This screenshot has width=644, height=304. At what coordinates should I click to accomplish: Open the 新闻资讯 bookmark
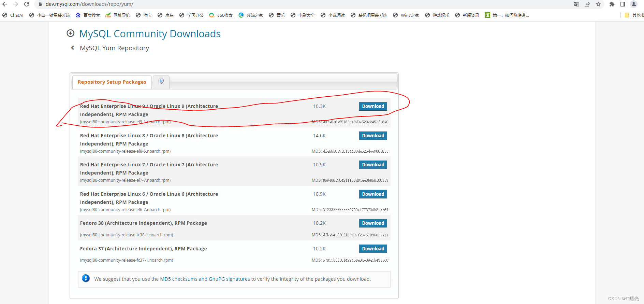point(467,15)
